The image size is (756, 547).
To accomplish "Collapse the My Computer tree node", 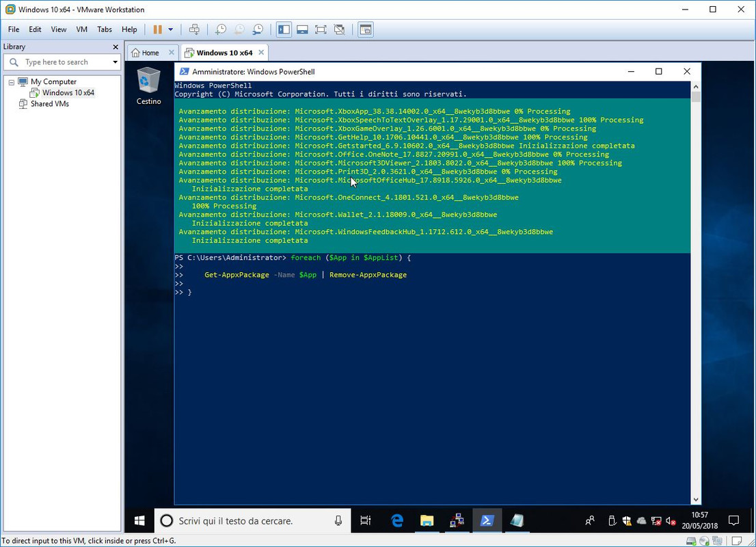I will pos(12,82).
